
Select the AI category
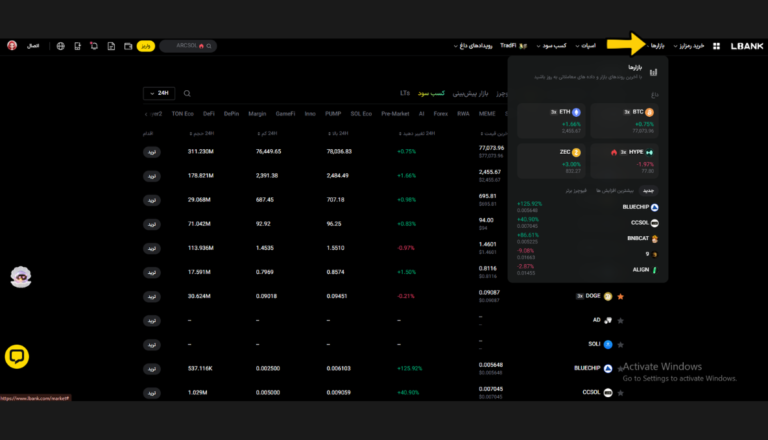421,114
